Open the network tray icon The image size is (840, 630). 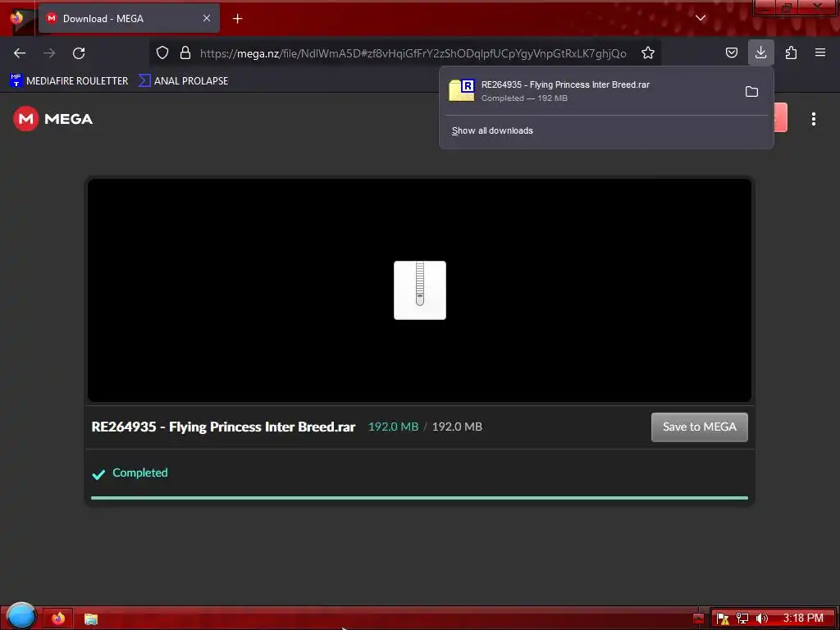(742, 619)
